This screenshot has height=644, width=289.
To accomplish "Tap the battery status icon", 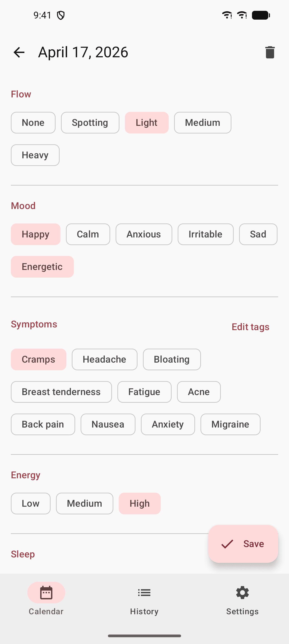I will pyautogui.click(x=261, y=15).
